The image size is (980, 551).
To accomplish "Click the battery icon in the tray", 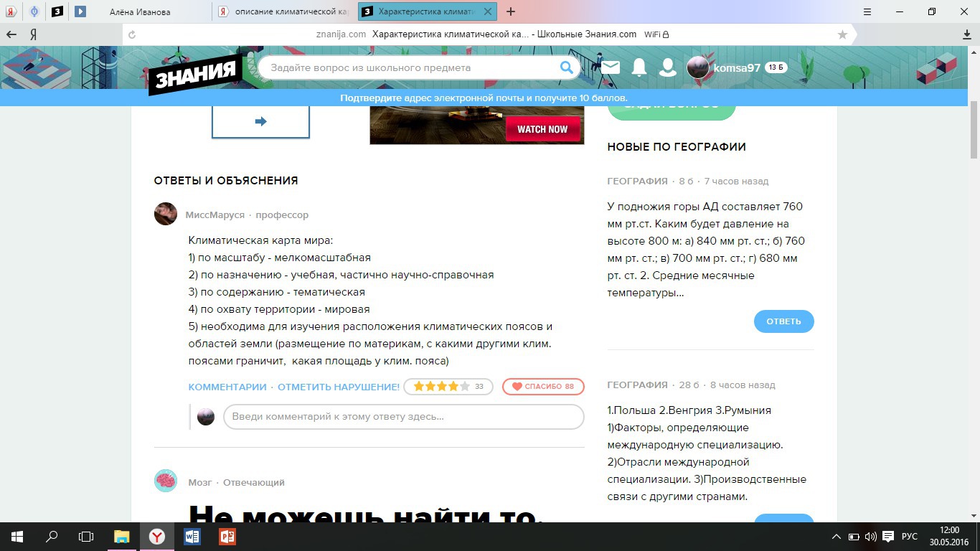I will coord(854,537).
